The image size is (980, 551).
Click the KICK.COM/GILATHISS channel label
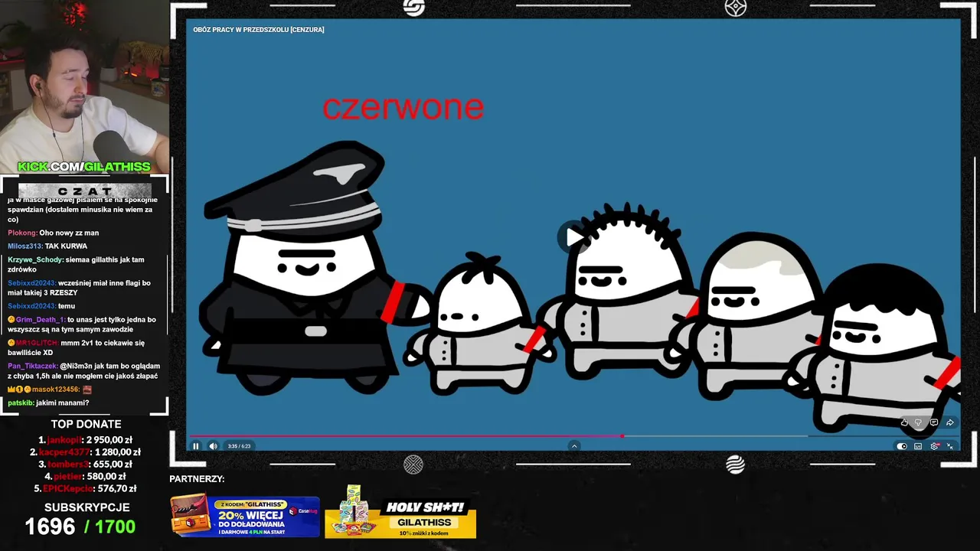tap(84, 167)
